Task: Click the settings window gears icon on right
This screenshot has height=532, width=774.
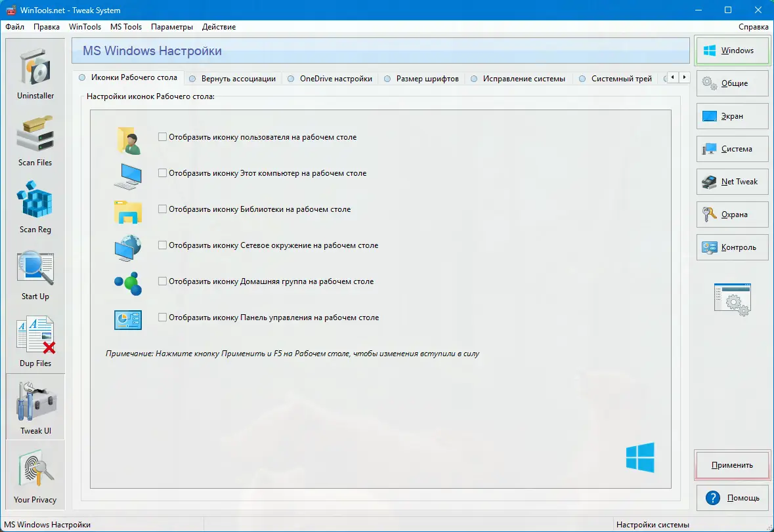Action: coord(733,299)
